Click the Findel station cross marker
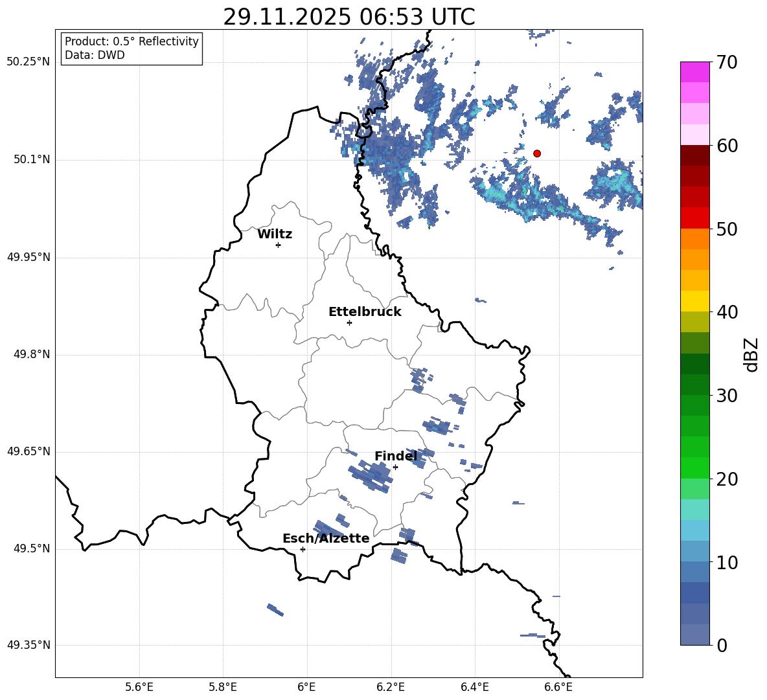Viewport: 767px width, 700px height. [x=395, y=467]
